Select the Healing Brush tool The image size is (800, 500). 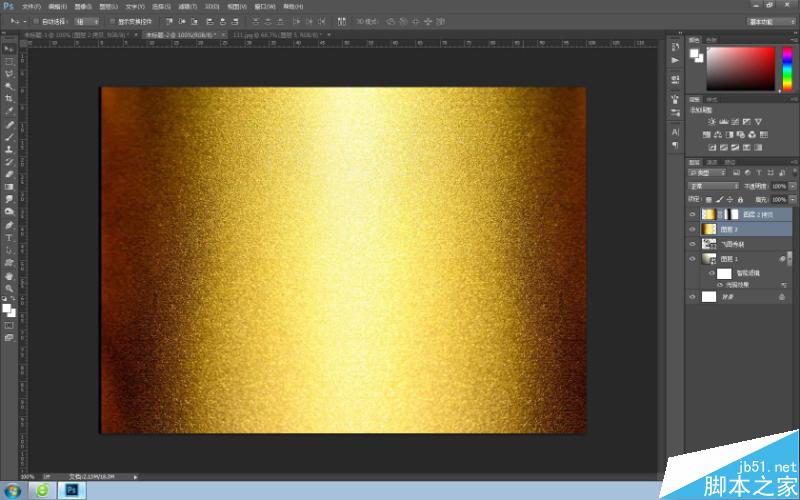click(9, 125)
